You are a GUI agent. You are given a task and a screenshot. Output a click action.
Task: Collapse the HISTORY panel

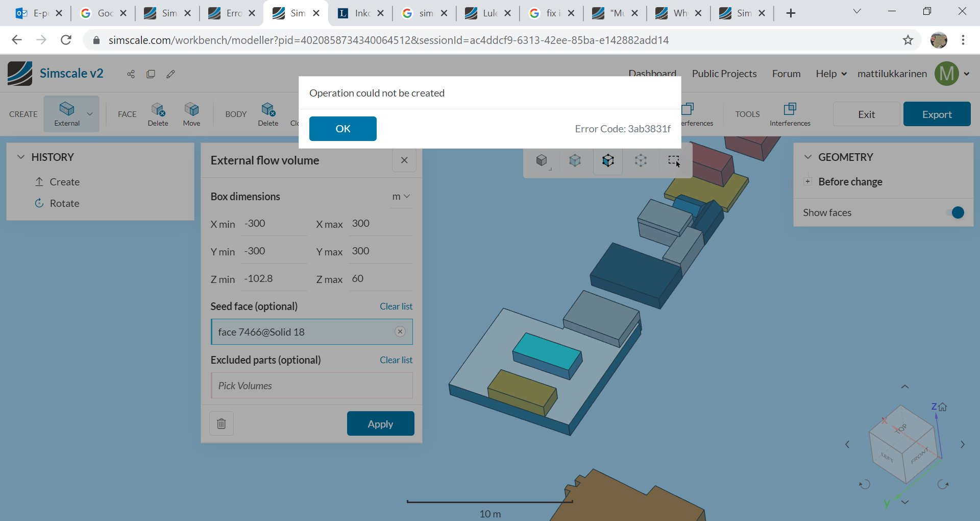click(21, 157)
